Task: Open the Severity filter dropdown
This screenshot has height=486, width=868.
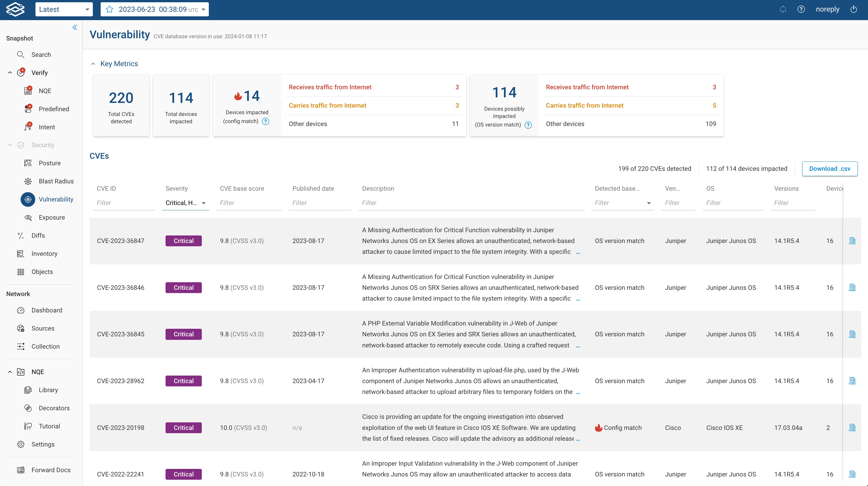Action: [x=185, y=203]
